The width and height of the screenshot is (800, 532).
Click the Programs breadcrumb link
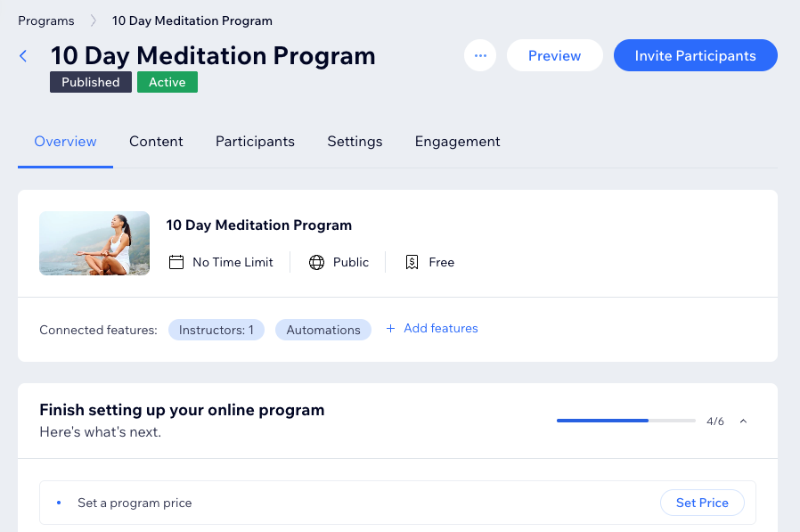46,20
